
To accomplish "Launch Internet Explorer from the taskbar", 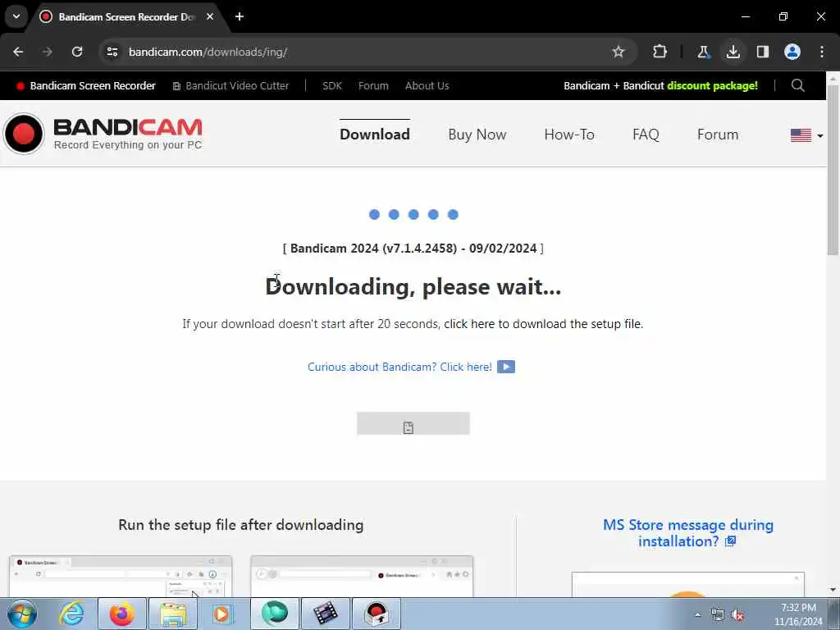I will click(72, 614).
